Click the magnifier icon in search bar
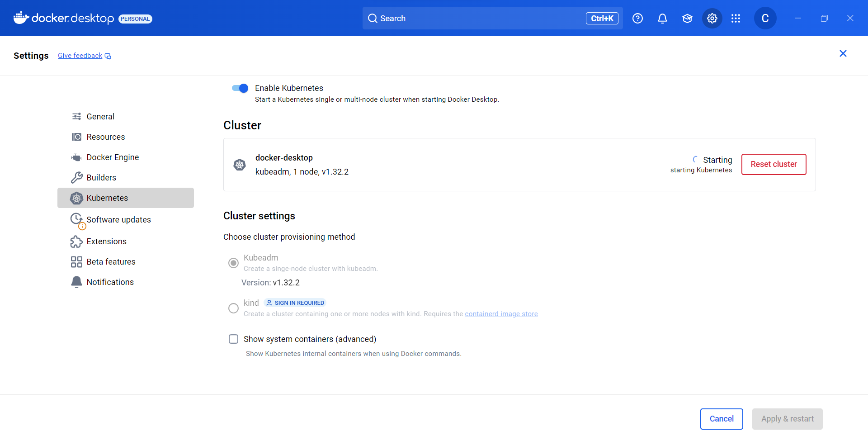The image size is (868, 436). pyautogui.click(x=373, y=18)
